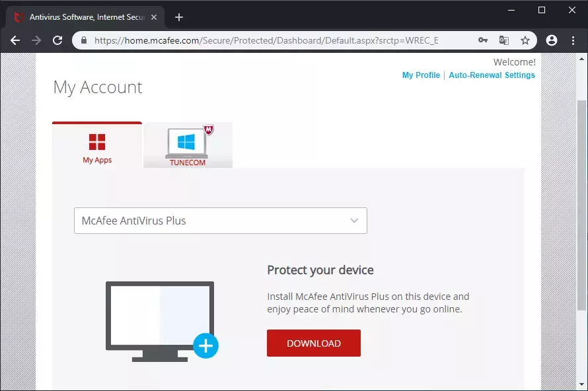This screenshot has height=391, width=588.
Task: Select the TUNECOM device tab
Action: 188,145
